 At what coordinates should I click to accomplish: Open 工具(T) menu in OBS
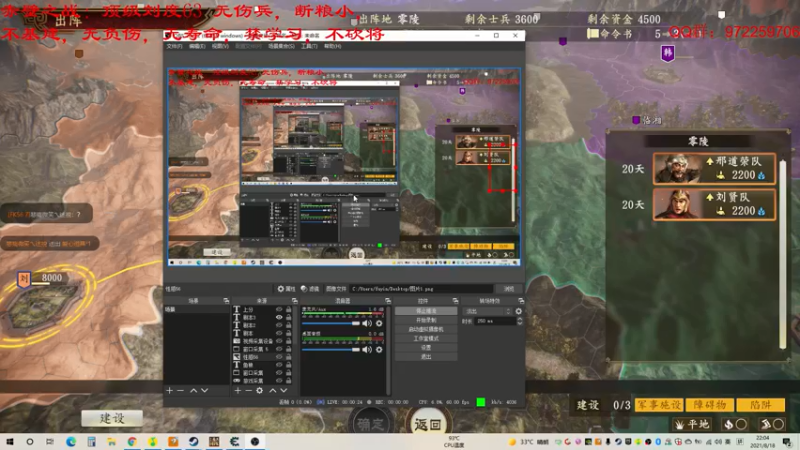pos(309,46)
